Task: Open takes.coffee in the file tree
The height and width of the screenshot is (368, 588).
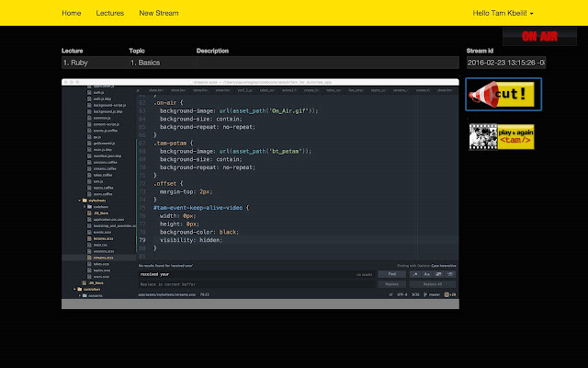Action: (103, 175)
